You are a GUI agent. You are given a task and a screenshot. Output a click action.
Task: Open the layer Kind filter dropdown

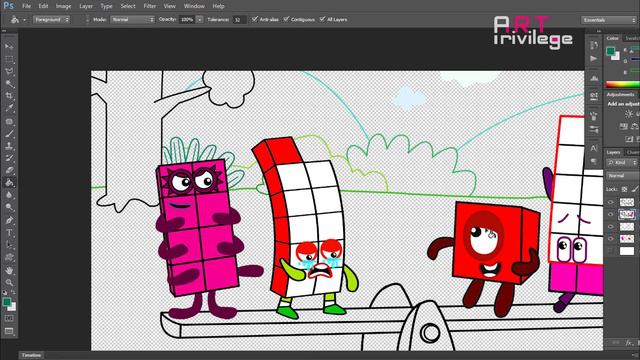click(621, 162)
